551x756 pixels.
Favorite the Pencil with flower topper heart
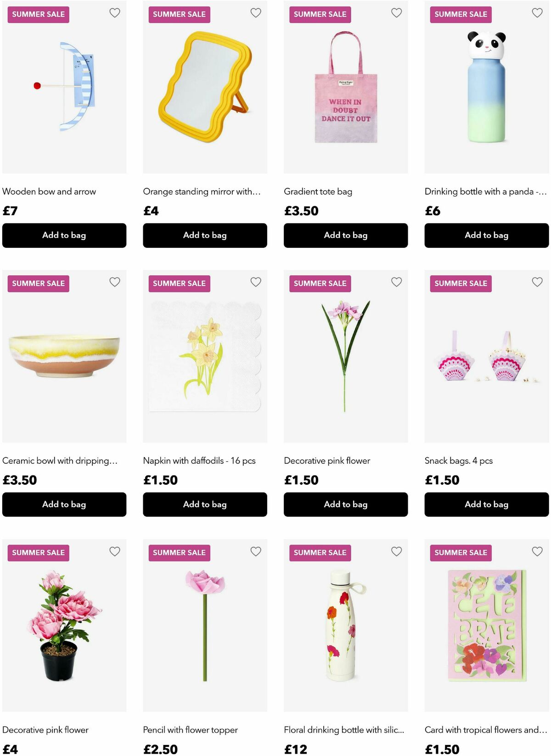coord(256,551)
